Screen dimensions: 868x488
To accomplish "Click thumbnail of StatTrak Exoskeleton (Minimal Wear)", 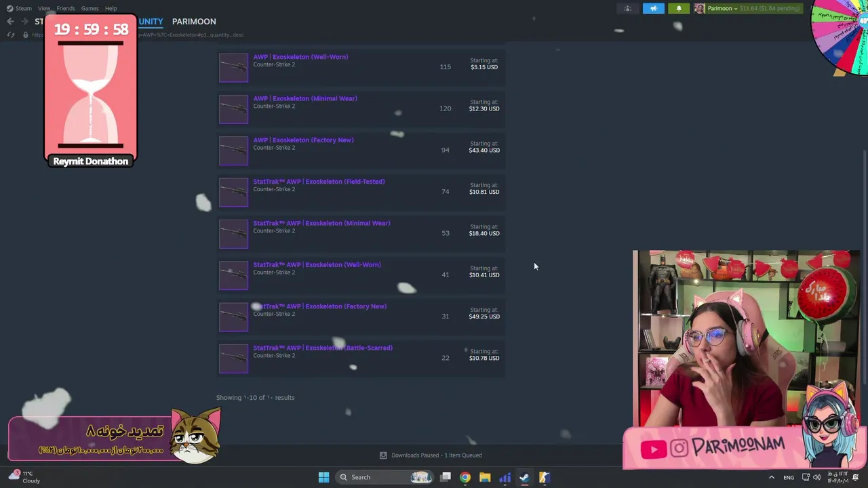I will (233, 234).
